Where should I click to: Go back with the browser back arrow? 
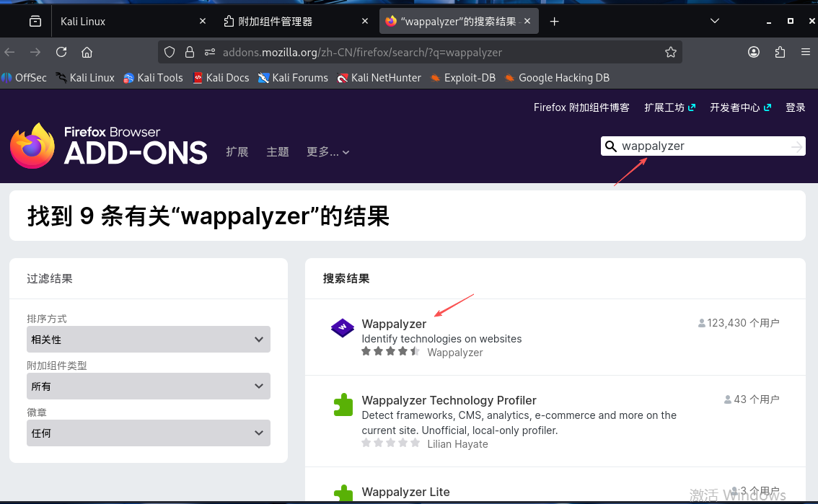(x=9, y=52)
